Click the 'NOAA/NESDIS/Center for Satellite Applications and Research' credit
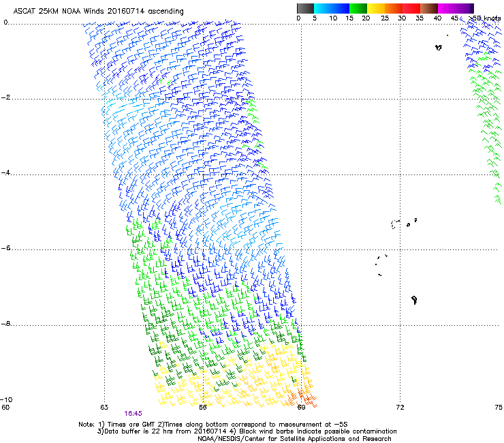 tap(294, 439)
